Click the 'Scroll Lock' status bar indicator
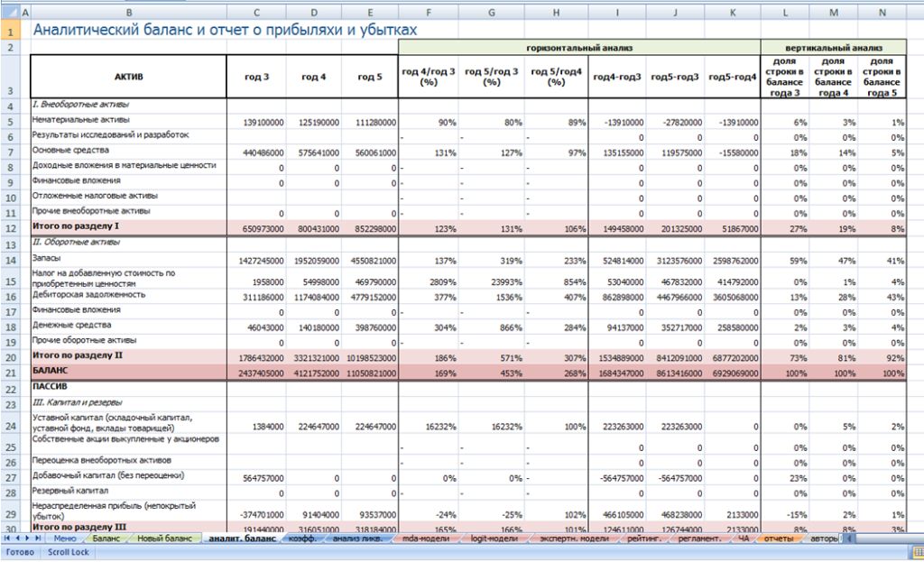The image size is (924, 562). pos(69,552)
